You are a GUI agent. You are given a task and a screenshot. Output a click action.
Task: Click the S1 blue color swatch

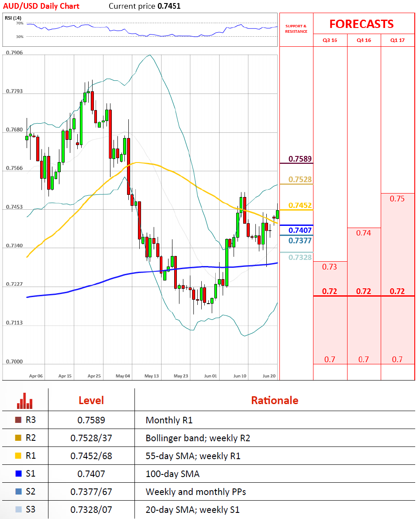18,474
